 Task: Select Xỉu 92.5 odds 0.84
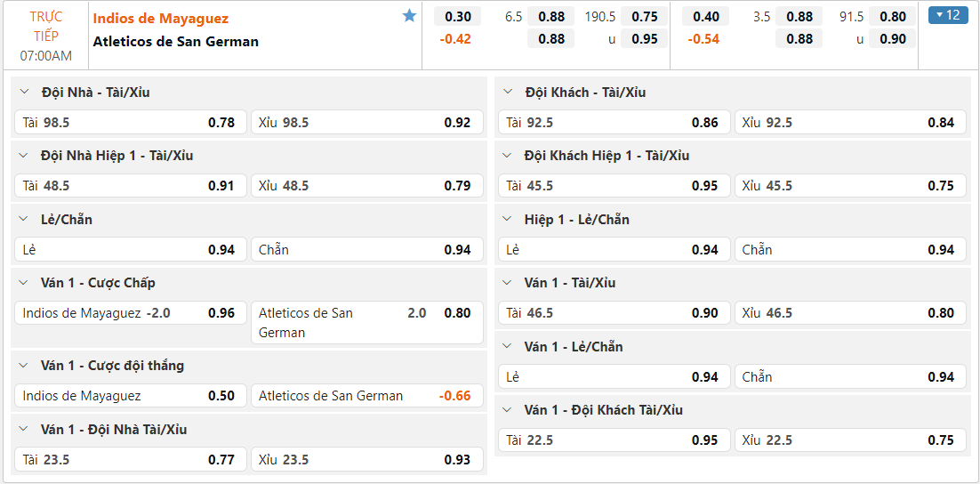coord(851,123)
